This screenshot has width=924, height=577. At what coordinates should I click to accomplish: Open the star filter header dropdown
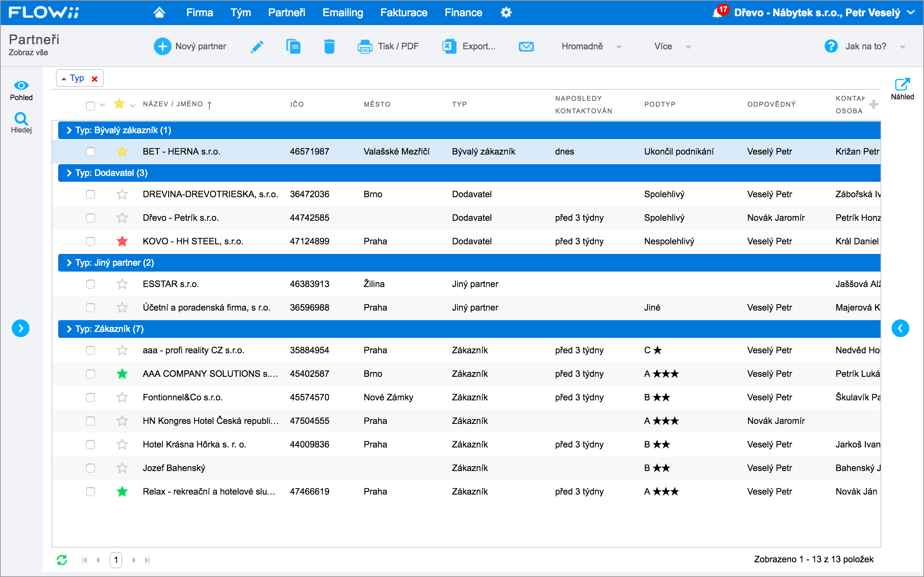click(133, 106)
